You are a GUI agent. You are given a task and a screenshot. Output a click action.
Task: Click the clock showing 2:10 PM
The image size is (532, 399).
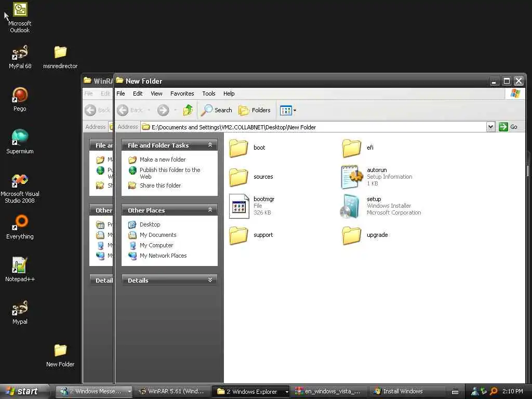[x=513, y=391]
